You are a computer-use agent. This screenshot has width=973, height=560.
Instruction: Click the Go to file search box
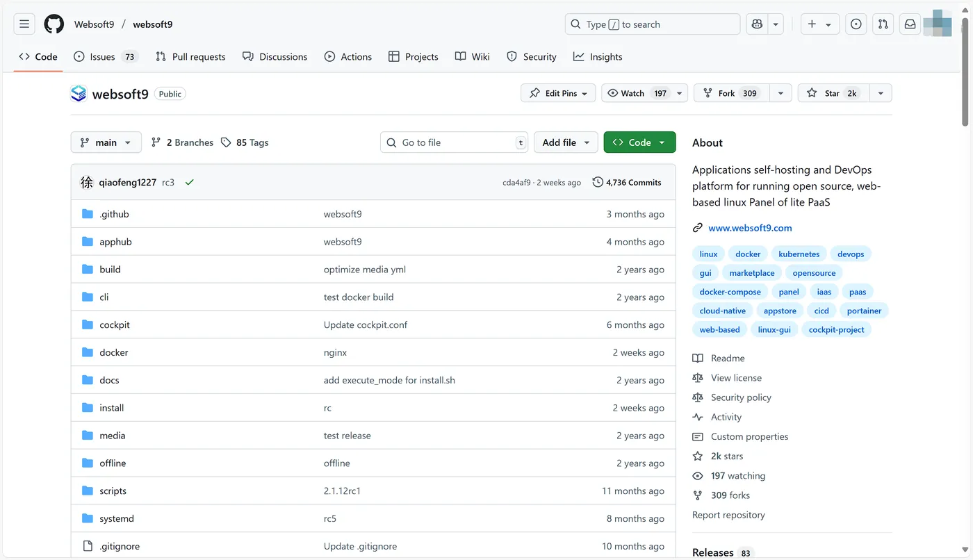tap(454, 142)
